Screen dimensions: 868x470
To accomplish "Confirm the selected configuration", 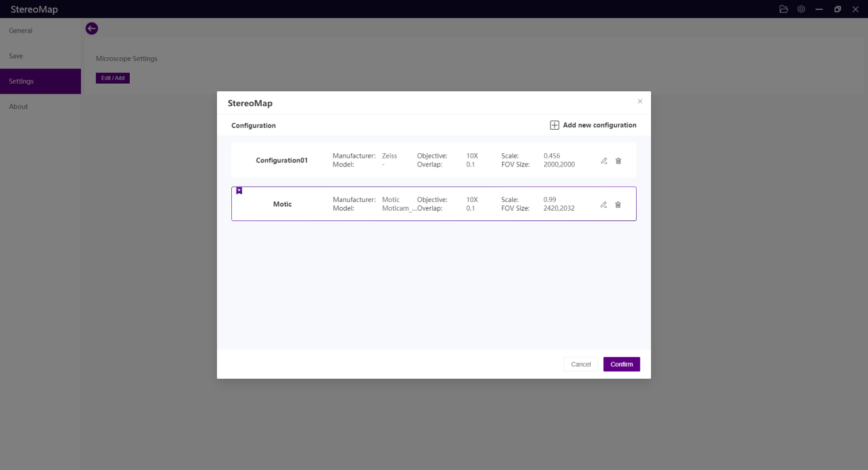I will pos(621,364).
